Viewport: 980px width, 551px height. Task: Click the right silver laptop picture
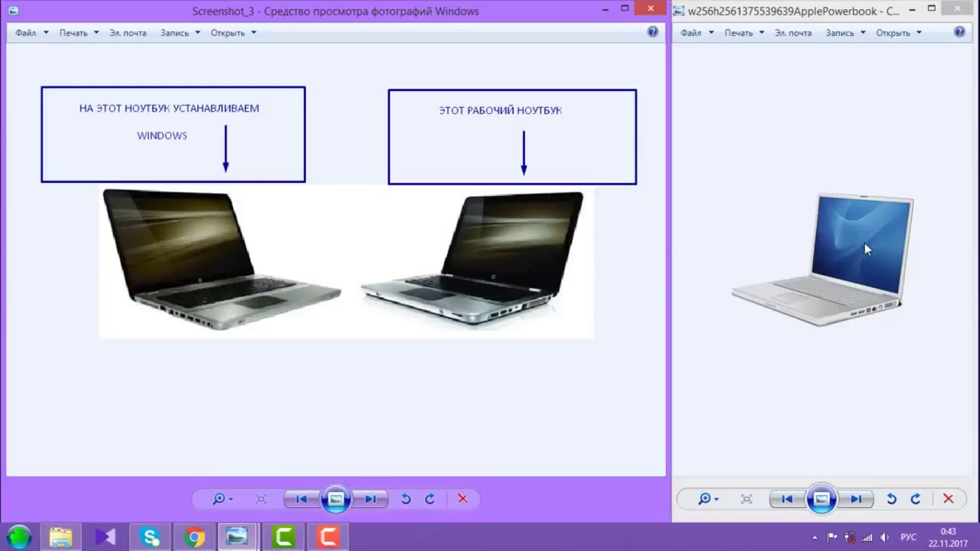point(473,260)
